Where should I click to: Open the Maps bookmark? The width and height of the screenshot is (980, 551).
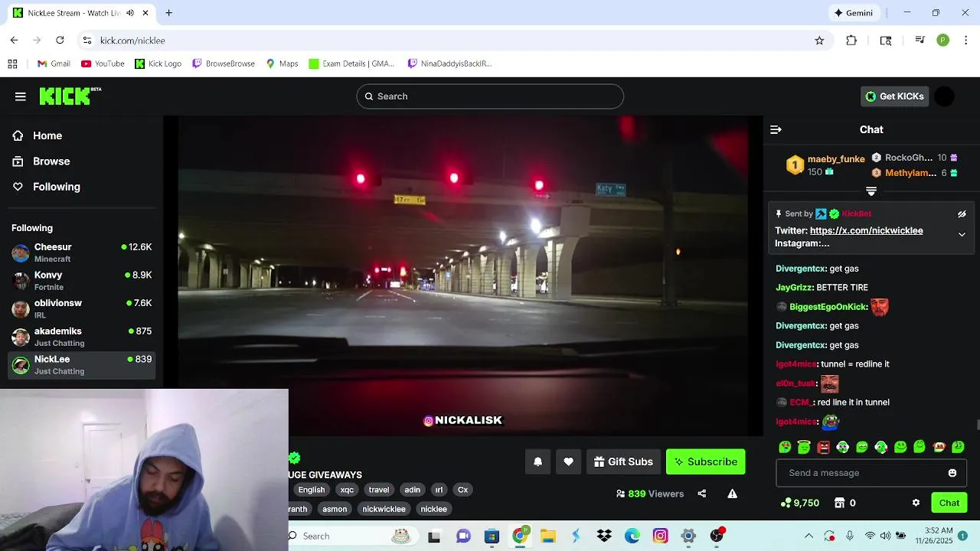282,64
